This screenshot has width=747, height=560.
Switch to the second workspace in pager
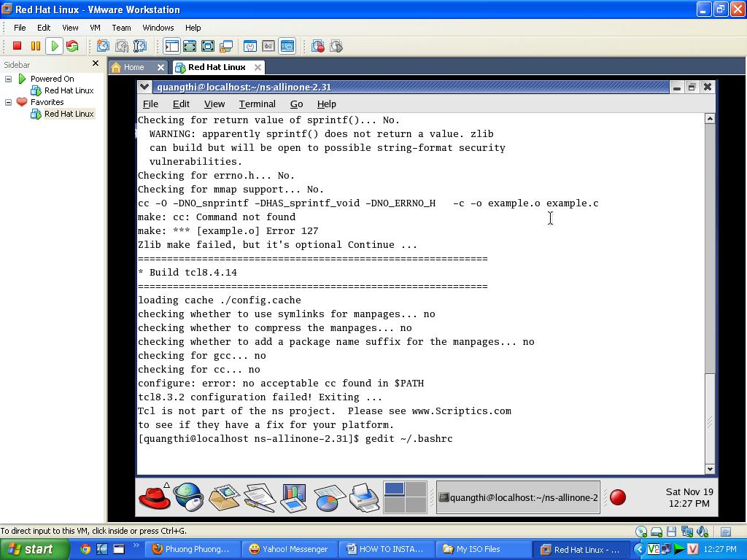point(415,489)
